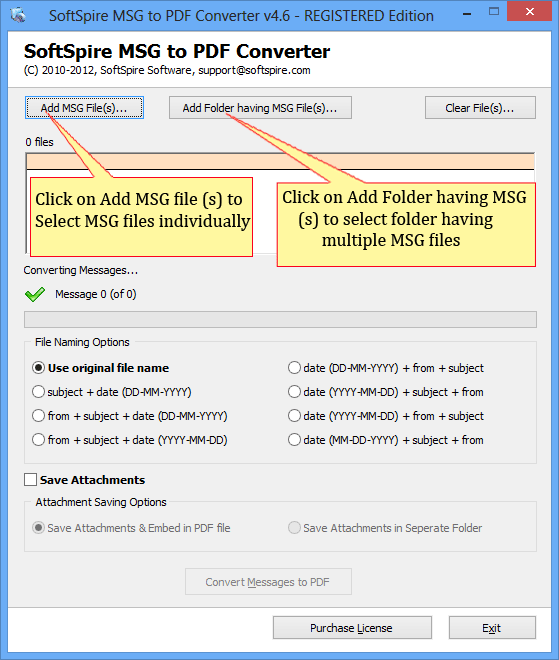Click the SoftSpire app icon in title bar
This screenshot has width=559, height=660.
(x=18, y=15)
